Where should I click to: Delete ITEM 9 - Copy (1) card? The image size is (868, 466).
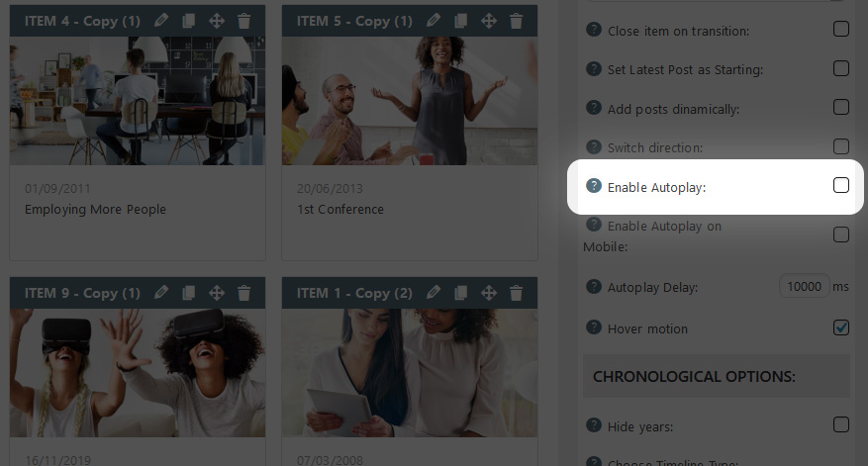click(x=244, y=293)
